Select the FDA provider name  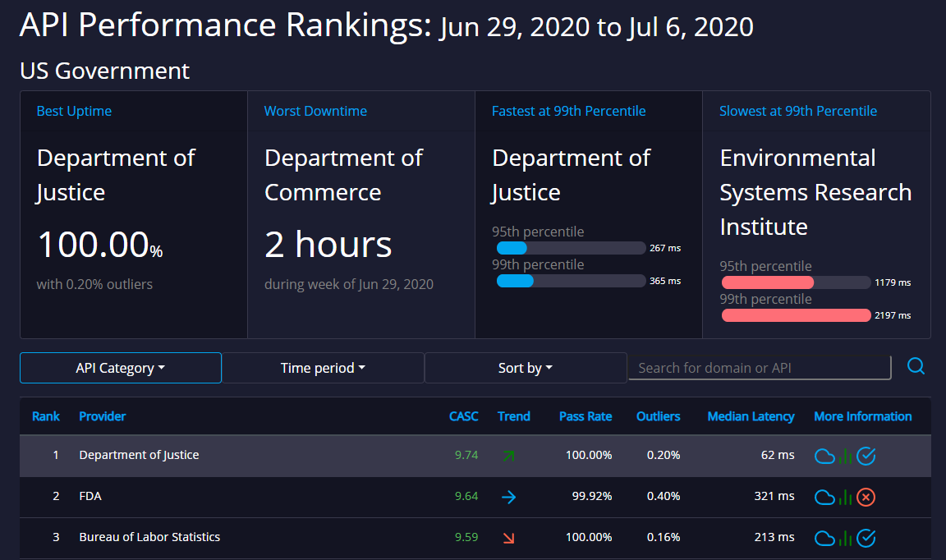[x=90, y=496]
